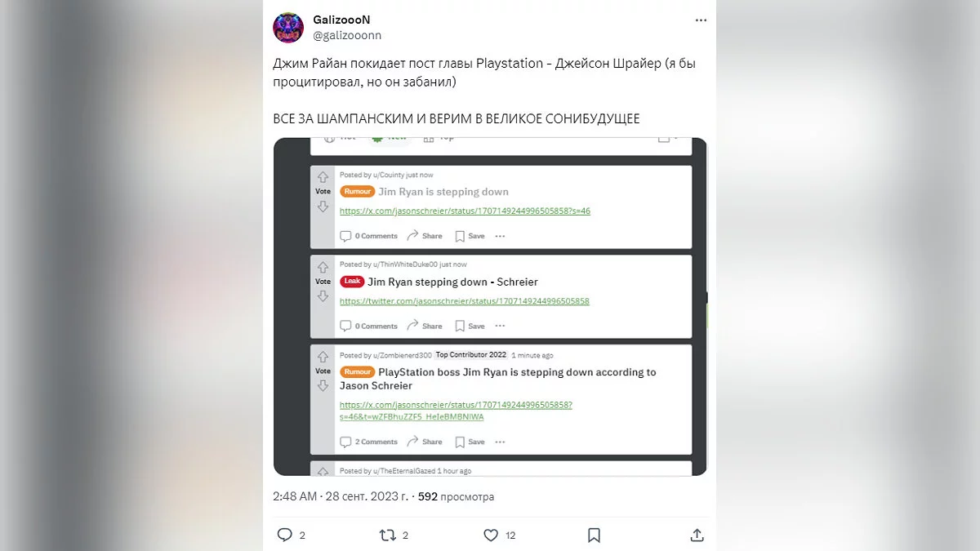Expand the ellipsis menu on the PlayStation boss post
This screenshot has height=551, width=980.
(500, 442)
